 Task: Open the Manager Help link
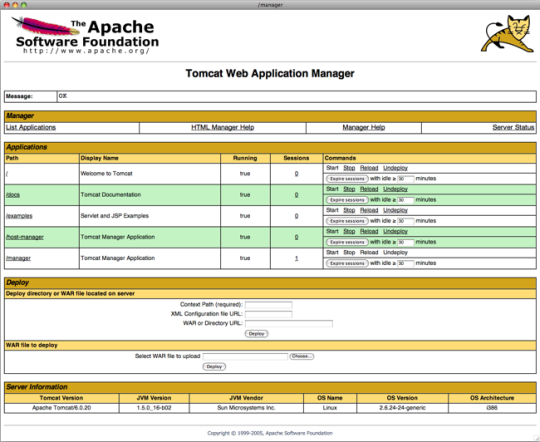coord(364,127)
